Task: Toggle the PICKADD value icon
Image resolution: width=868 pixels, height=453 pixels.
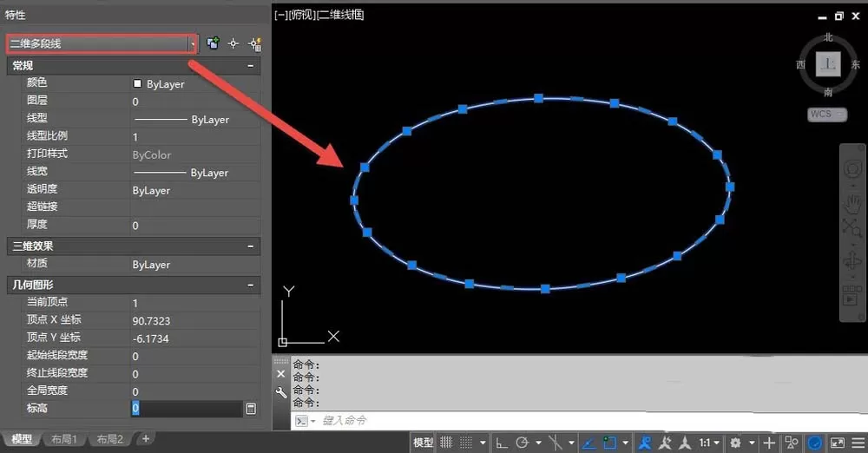Action: point(213,43)
